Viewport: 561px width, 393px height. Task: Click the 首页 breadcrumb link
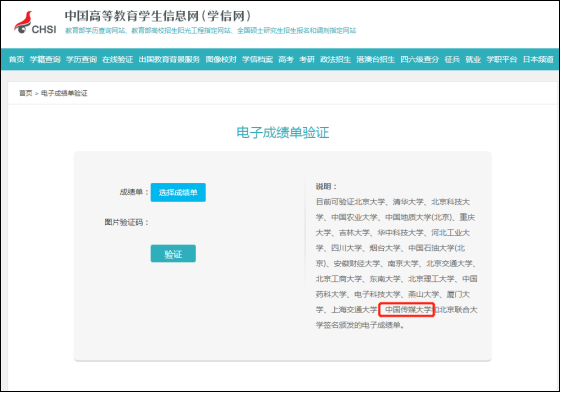click(25, 93)
